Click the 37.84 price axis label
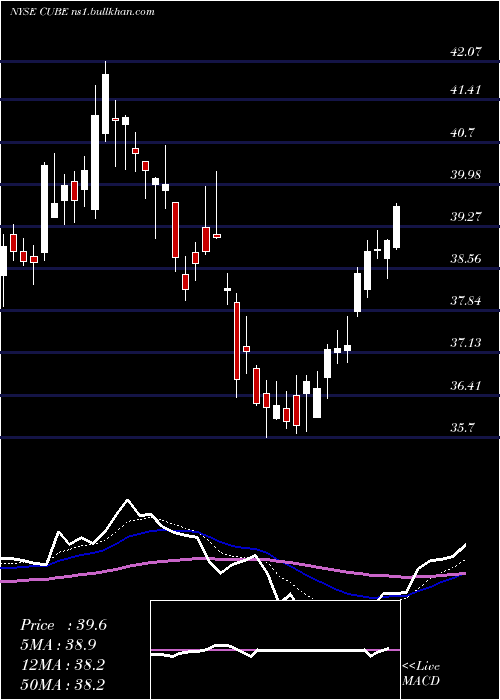Screen dimensions: 500x700 point(466,301)
